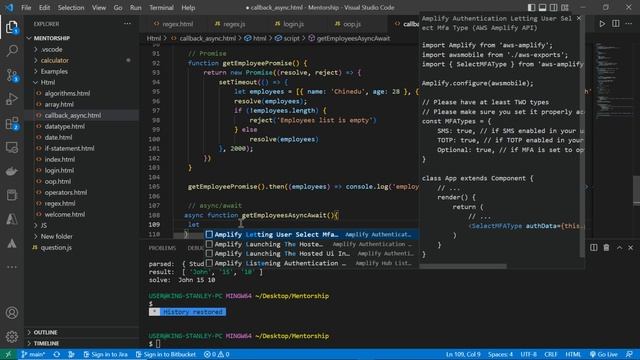The image size is (640, 360).
Task: Open main branch selector in status bar
Action: click(33, 354)
